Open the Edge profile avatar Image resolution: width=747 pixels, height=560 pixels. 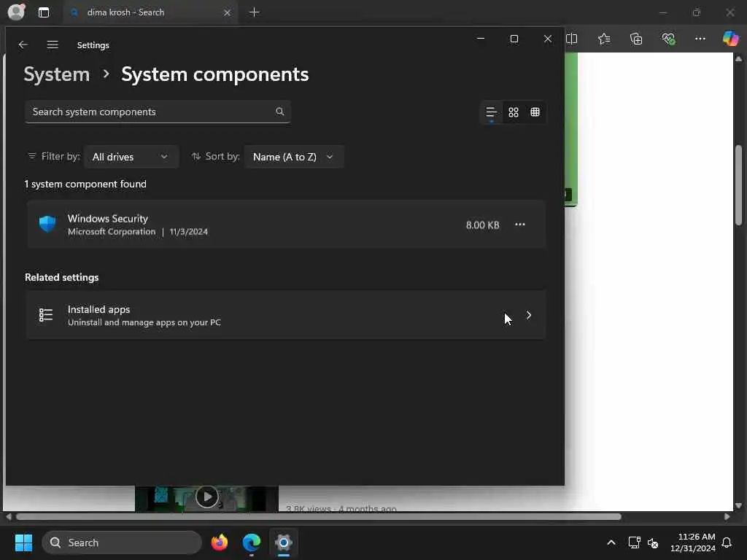coord(16,12)
